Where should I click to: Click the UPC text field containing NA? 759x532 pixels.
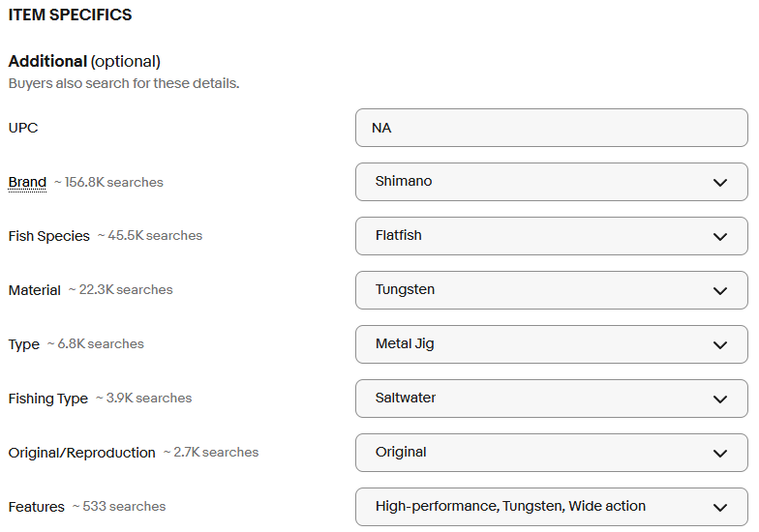pos(551,128)
